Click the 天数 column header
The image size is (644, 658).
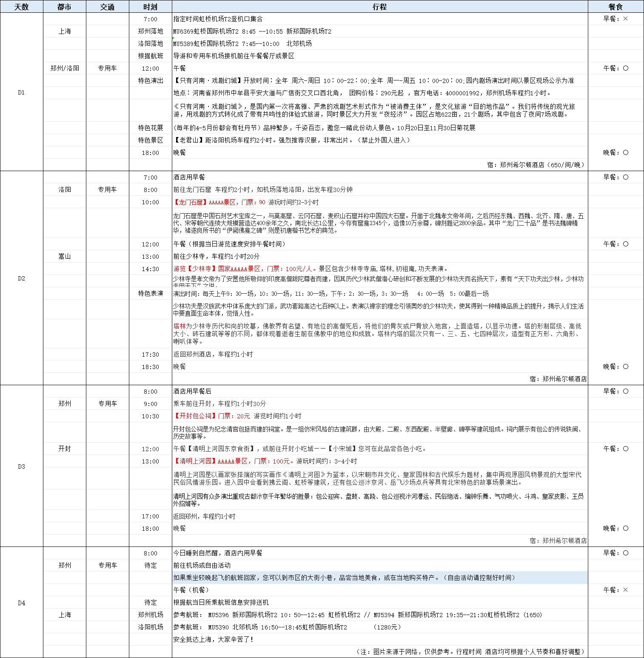(x=21, y=7)
